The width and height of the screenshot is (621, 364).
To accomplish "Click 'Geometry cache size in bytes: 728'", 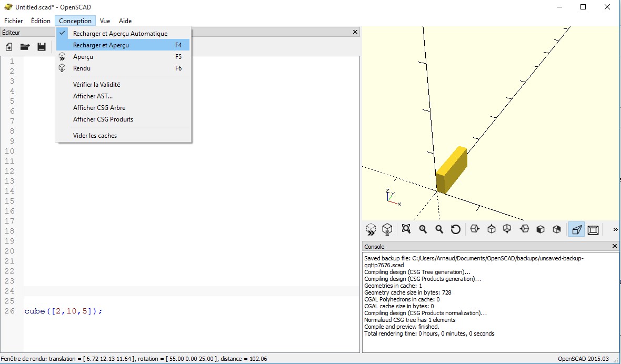I will (x=407, y=292).
